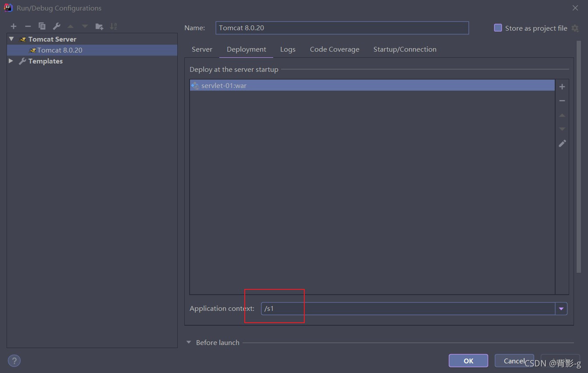Move configuration down in the toolbar
The width and height of the screenshot is (588, 373).
pos(85,26)
